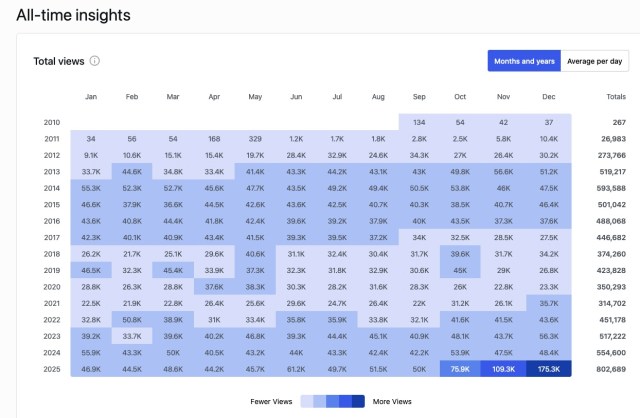The height and width of the screenshot is (418, 640).
Task: Click the September 2010 cell showing 134
Action: point(419,122)
